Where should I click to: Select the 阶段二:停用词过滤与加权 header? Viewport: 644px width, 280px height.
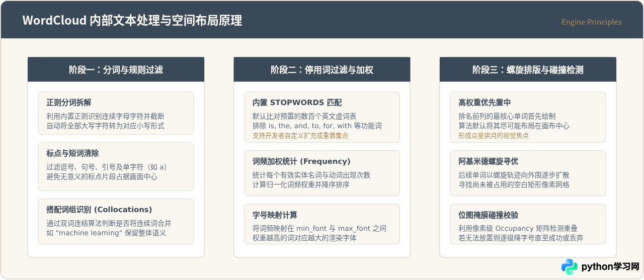tap(322, 69)
